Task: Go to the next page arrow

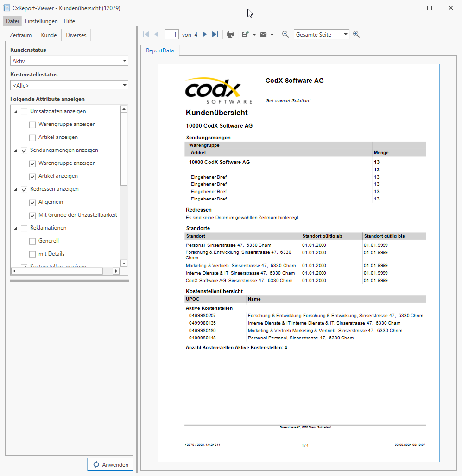Action: point(204,34)
